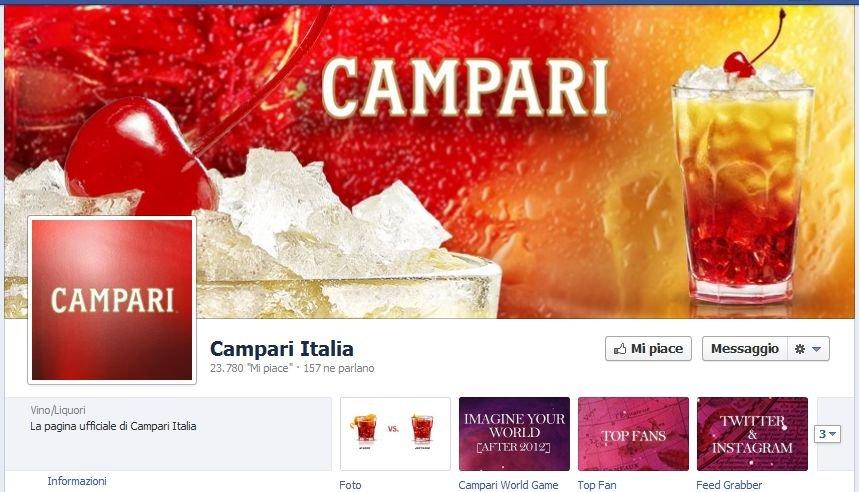This screenshot has width=859, height=492.
Task: Click the Campari Italia page title
Action: tap(282, 348)
